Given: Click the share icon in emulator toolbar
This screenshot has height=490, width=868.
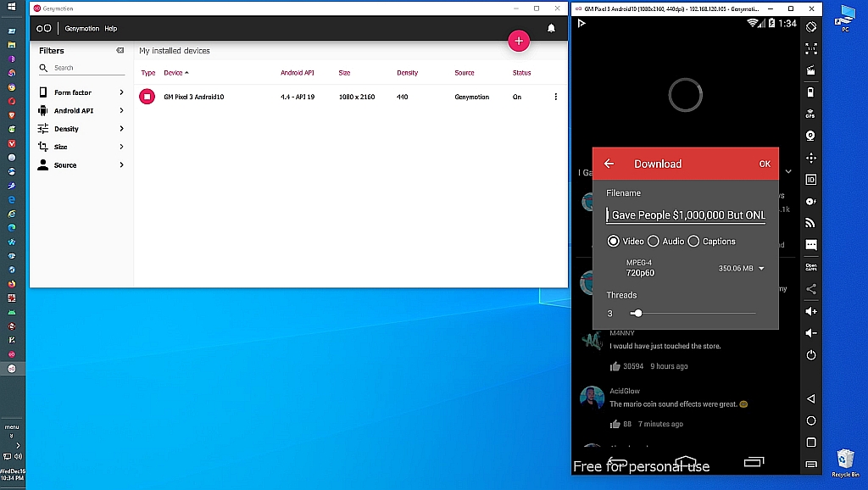Looking at the screenshot, I should [x=811, y=289].
